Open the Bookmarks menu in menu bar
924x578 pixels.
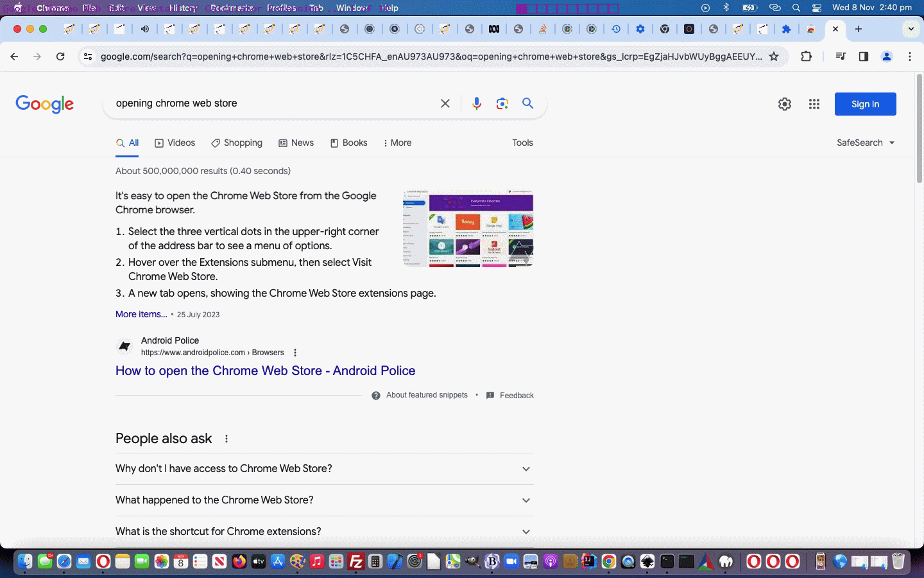[232, 8]
